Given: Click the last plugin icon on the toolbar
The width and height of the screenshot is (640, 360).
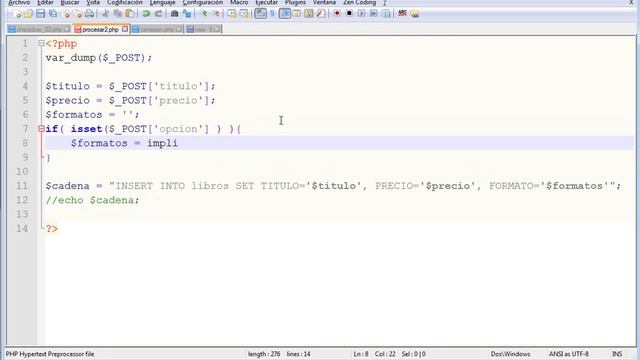Looking at the screenshot, I should (x=415, y=14).
